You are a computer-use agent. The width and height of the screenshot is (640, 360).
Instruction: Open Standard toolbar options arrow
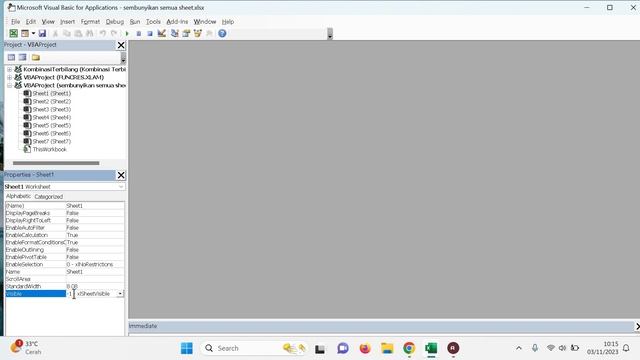(x=330, y=34)
